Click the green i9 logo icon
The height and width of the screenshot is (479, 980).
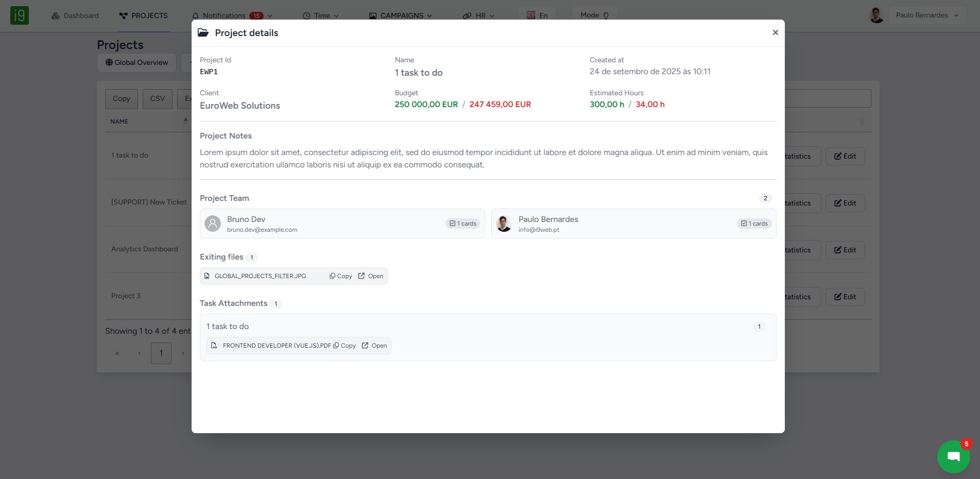tap(20, 15)
